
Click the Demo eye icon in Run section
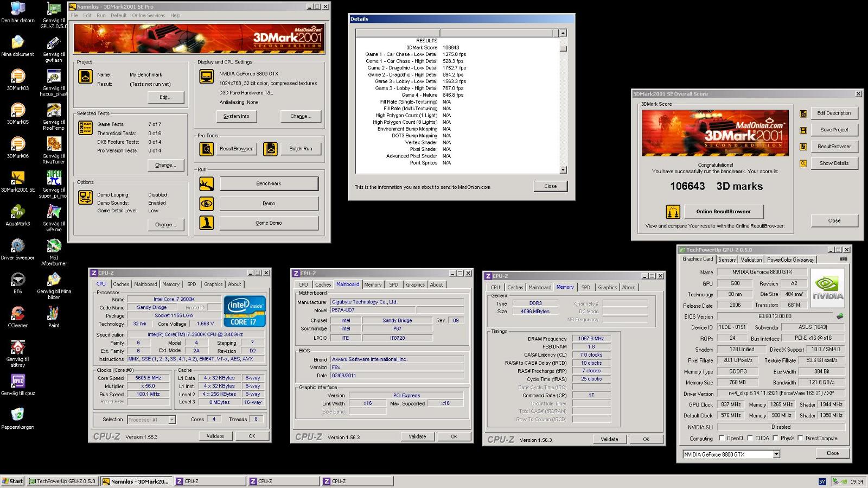click(x=207, y=204)
